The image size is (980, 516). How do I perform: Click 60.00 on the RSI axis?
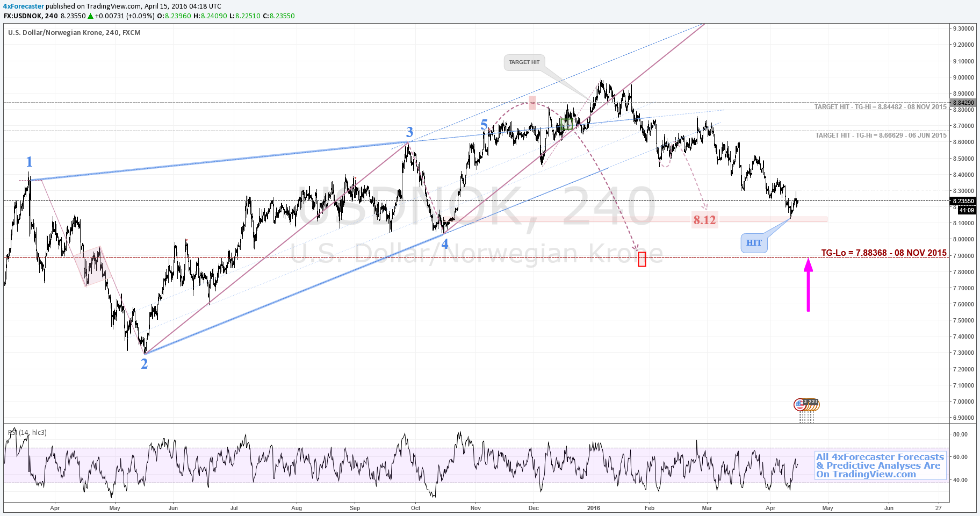tap(960, 457)
